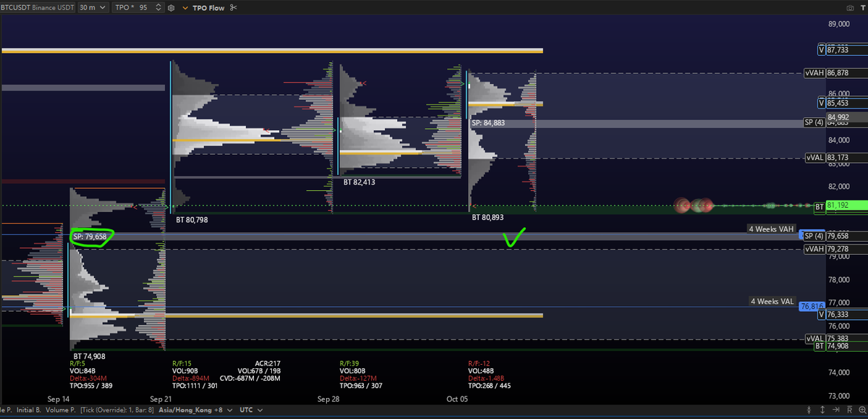Click the ACR:217 stat text
Viewport: 868px width, 419px height.
(267, 363)
